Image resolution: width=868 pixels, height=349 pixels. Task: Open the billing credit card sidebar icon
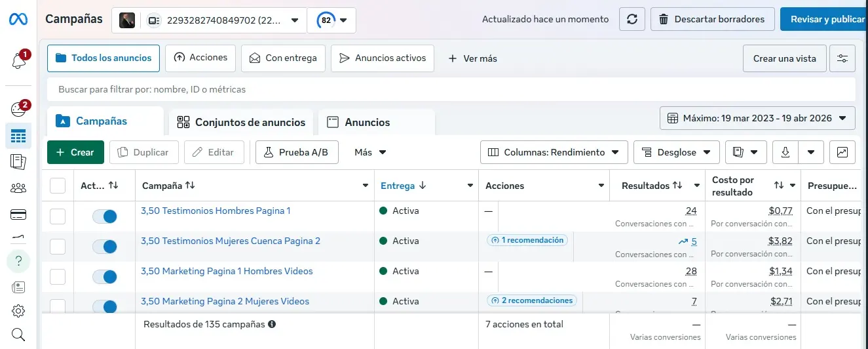click(x=18, y=215)
